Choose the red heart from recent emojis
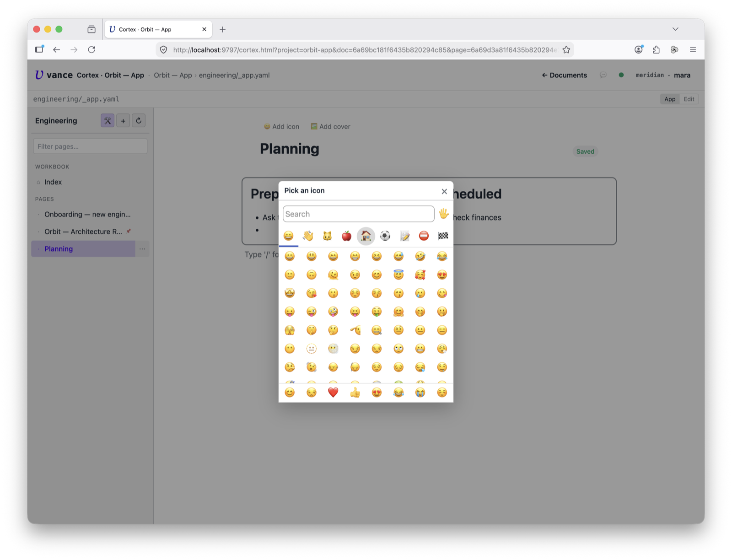Viewport: 732px width, 560px height. click(x=333, y=393)
